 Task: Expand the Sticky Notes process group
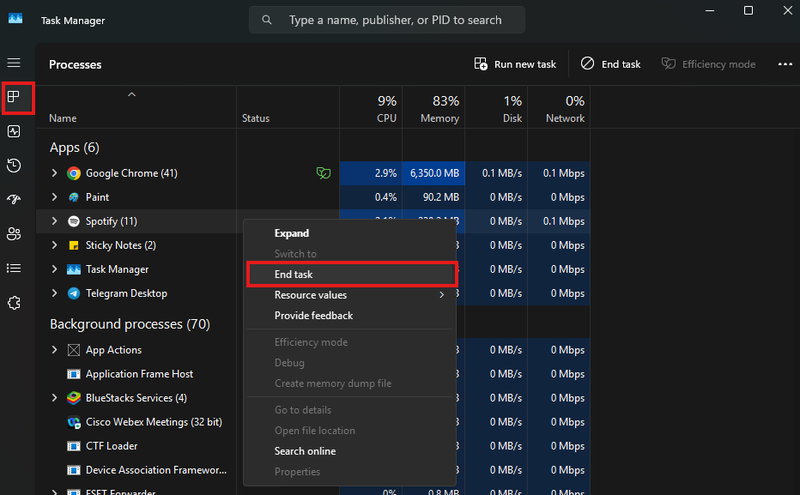[x=54, y=245]
